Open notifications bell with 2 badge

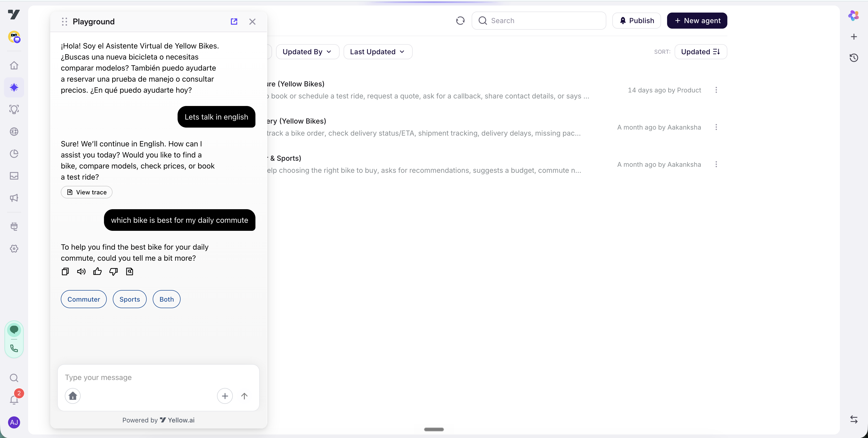coord(14,399)
